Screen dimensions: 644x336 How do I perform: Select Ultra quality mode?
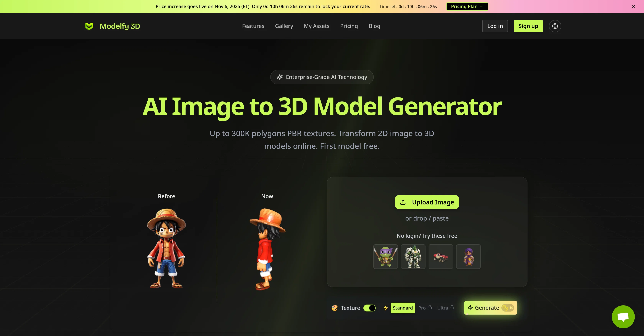[445, 308]
